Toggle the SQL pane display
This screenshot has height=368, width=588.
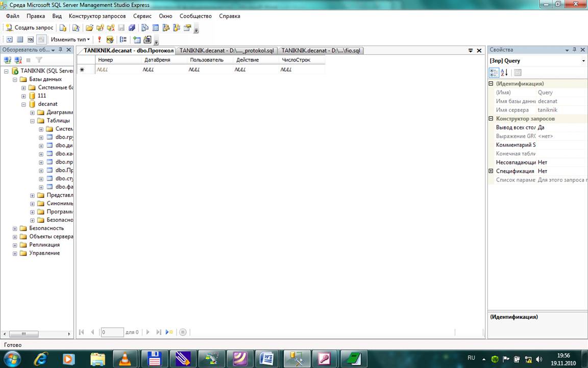point(30,39)
